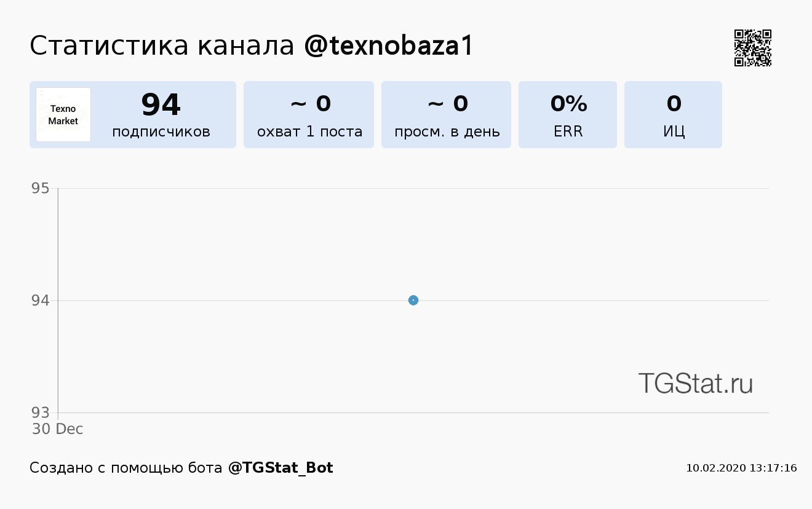This screenshot has width=812, height=509.
Task: Click the Создано с помощью бота text
Action: 126,468
